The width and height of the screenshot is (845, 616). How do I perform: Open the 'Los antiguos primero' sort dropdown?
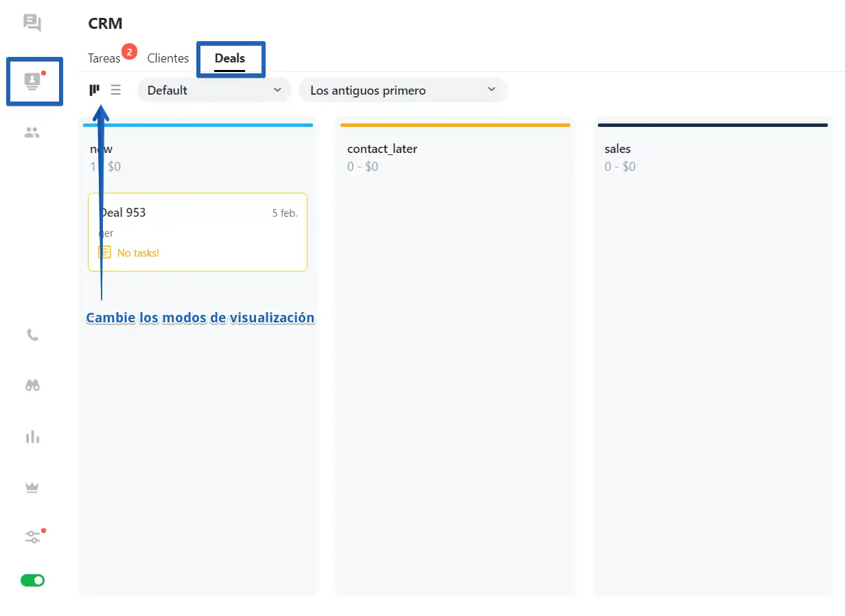[x=402, y=91]
